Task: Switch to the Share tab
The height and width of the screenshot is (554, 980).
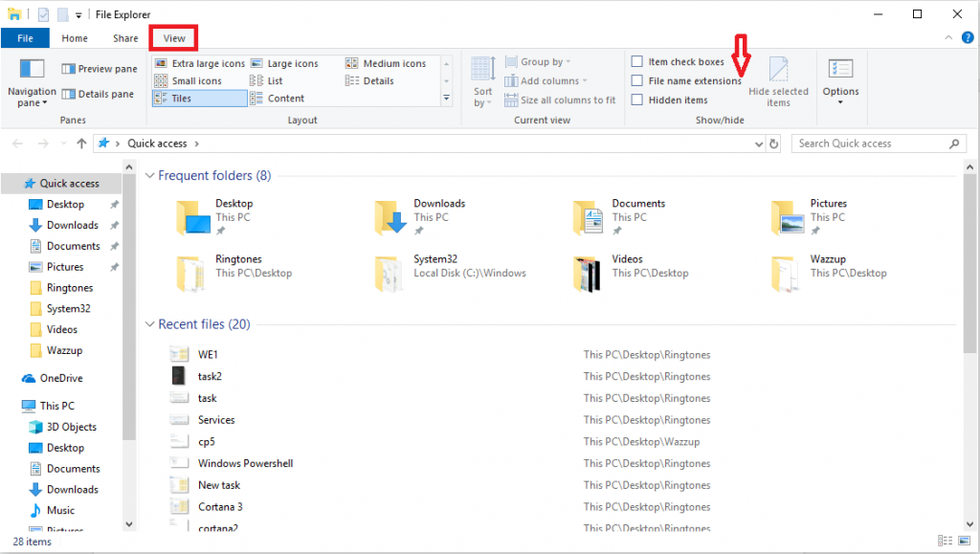Action: (125, 38)
